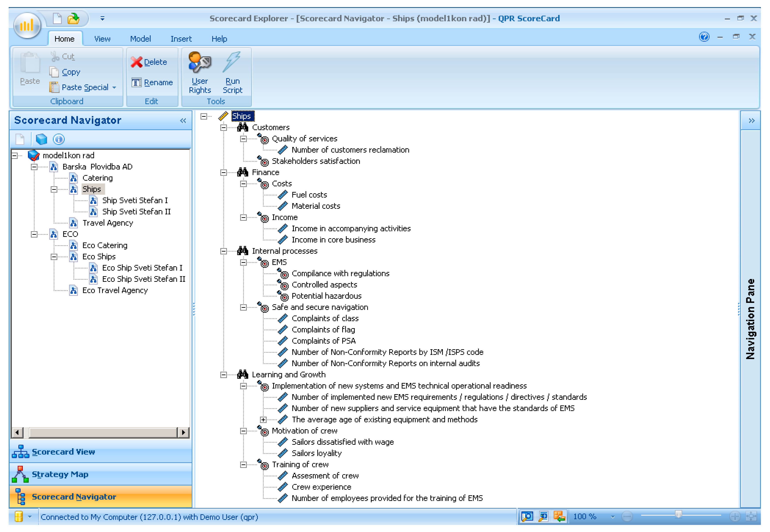Click the blue cube model icon in navigator toolbar

(41, 139)
